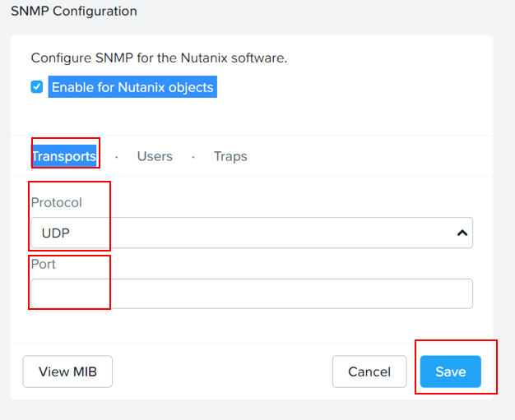Viewport: 515px width, 420px height.
Task: Click the Port field label
Action: [x=44, y=264]
